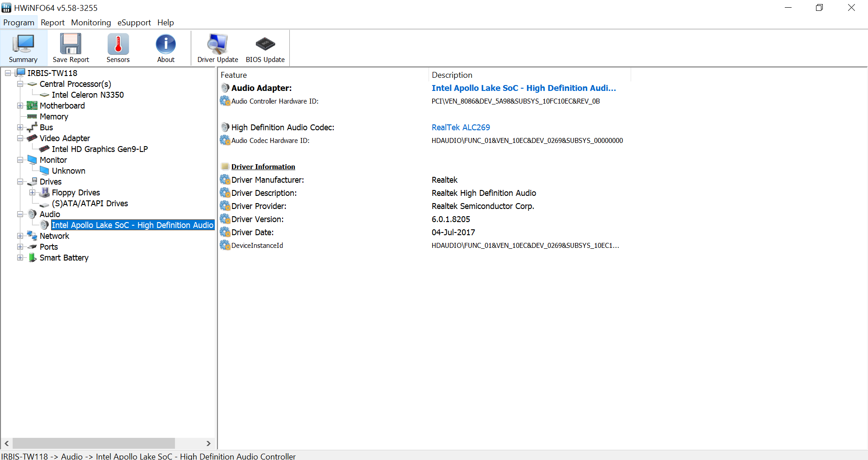Select Intel Celeron N3350 in tree
Screen dimensions: 868x460
click(x=88, y=95)
